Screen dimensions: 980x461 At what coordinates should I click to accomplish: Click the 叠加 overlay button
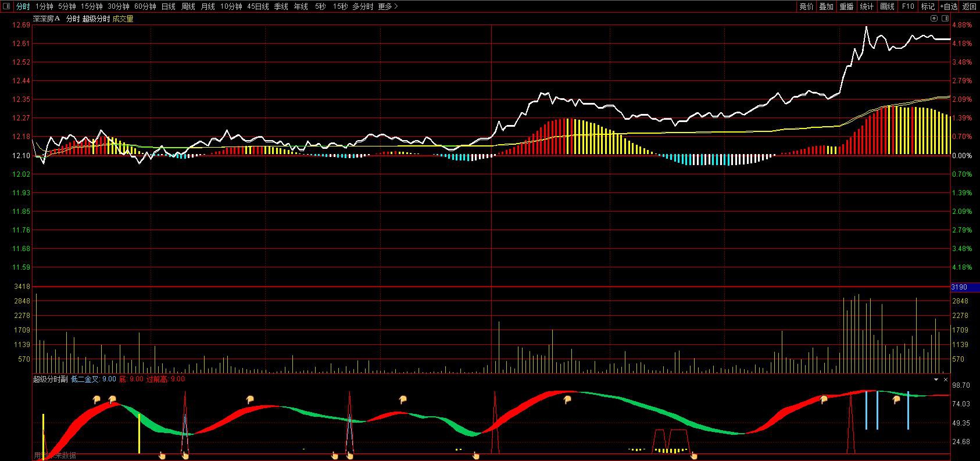coord(827,6)
